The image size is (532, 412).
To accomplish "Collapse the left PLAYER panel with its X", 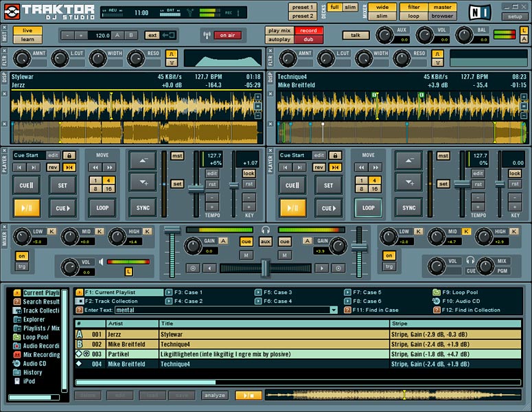I will [x=5, y=152].
